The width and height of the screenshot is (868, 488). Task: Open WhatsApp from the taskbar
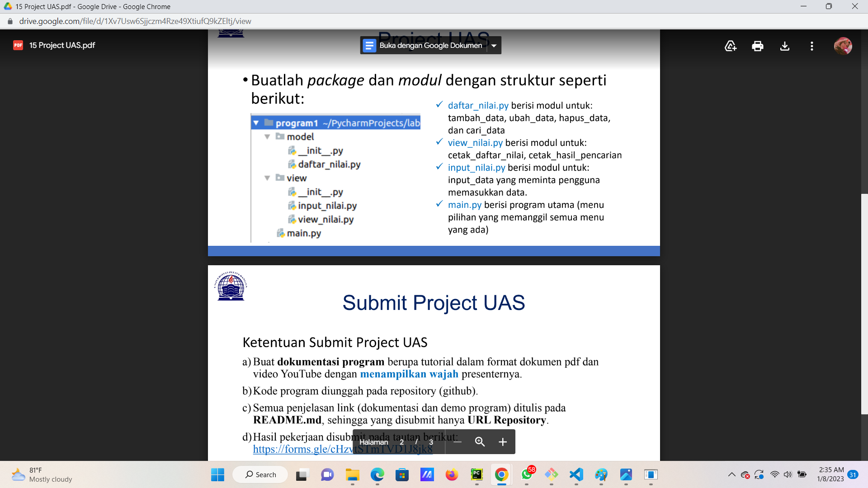pyautogui.click(x=527, y=475)
